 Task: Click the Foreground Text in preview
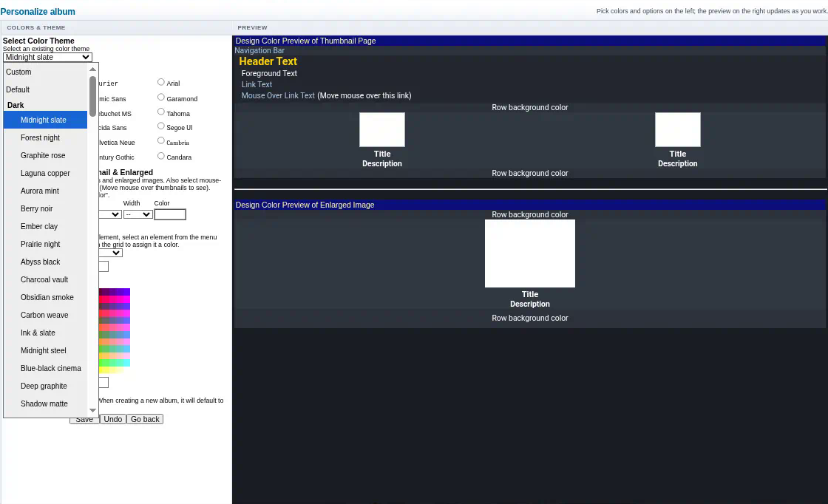point(269,73)
